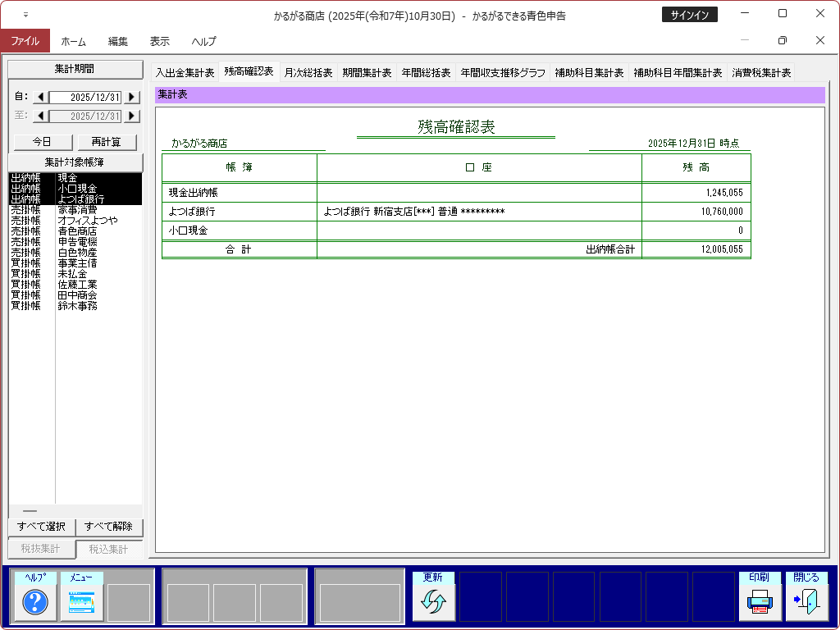Click the 今日 button
This screenshot has height=630, width=840.
tap(41, 142)
